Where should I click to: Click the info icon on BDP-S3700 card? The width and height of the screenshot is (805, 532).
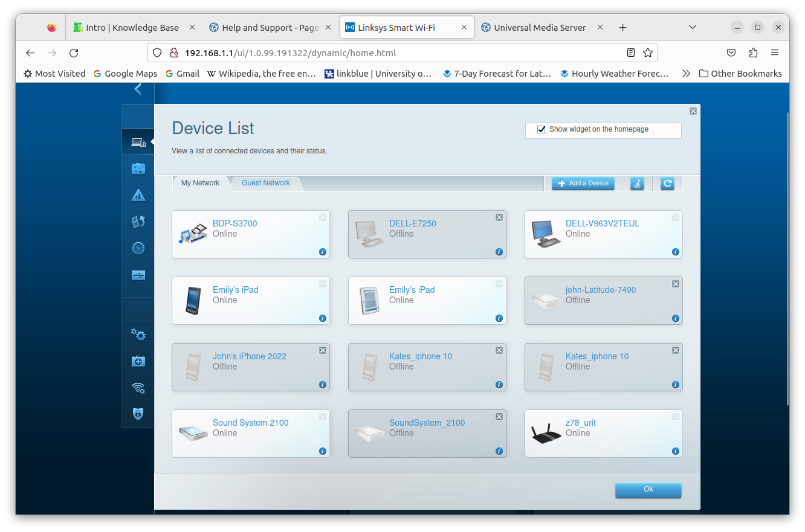323,252
